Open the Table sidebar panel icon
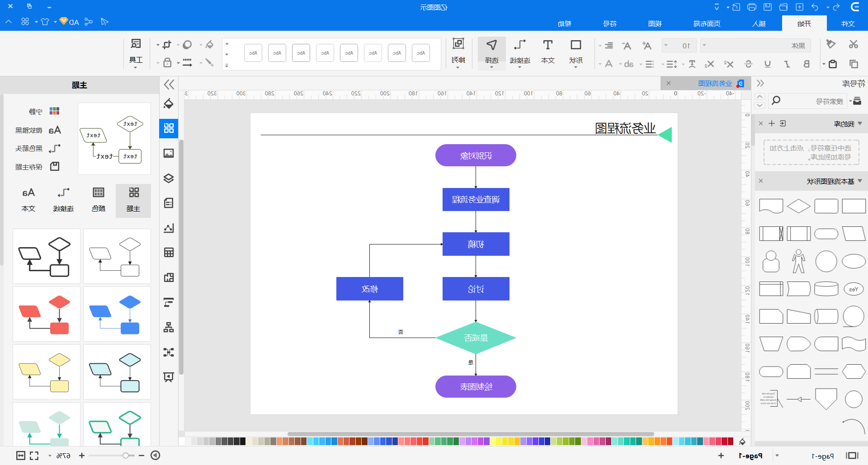This screenshot has height=465, width=868. [169, 253]
